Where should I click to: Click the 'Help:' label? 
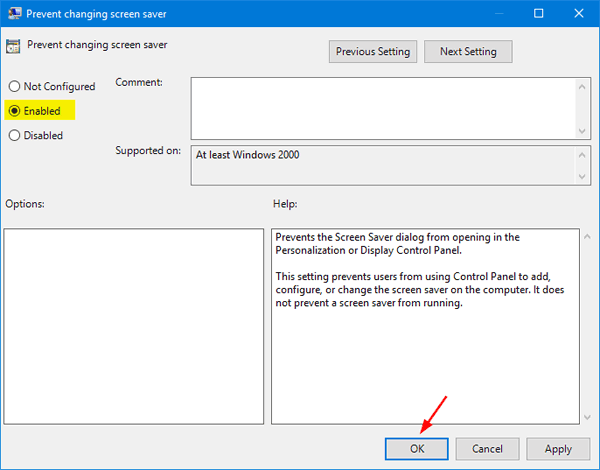[285, 204]
